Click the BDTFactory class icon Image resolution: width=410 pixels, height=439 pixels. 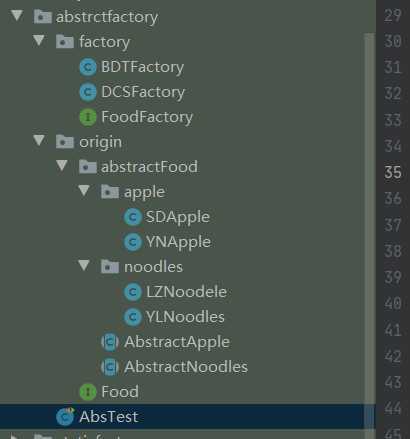88,67
